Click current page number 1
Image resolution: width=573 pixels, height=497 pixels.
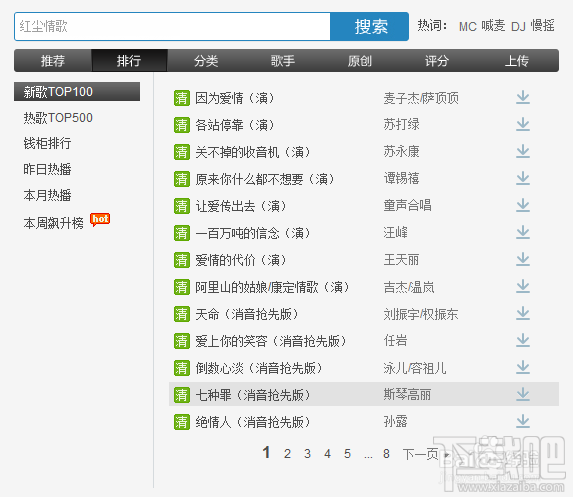266,452
